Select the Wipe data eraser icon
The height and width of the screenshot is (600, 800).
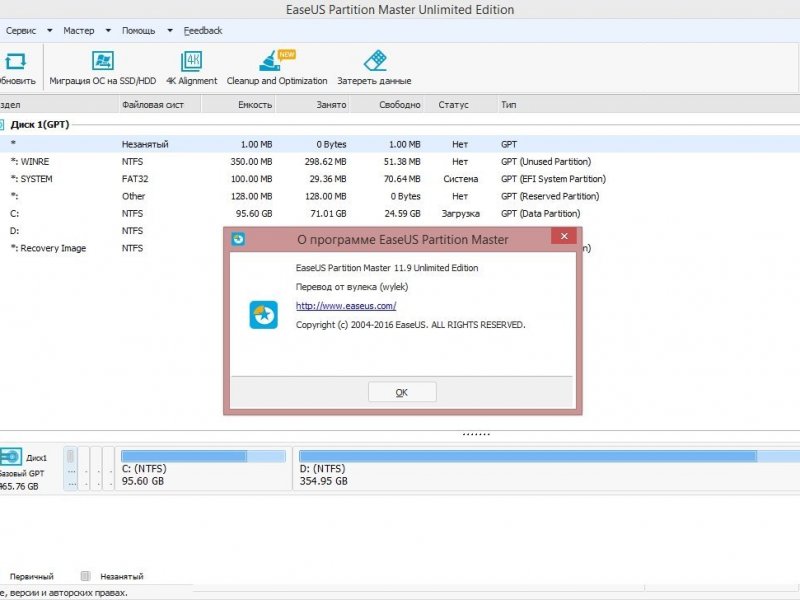pyautogui.click(x=375, y=61)
